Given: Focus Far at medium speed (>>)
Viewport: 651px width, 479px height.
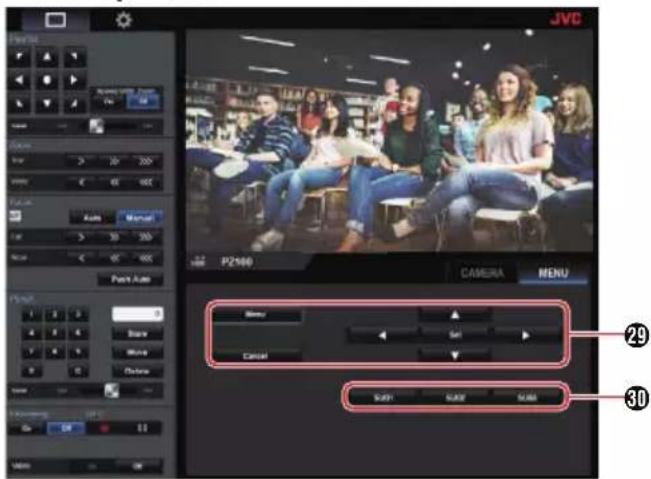Looking at the screenshot, I should point(114,237).
